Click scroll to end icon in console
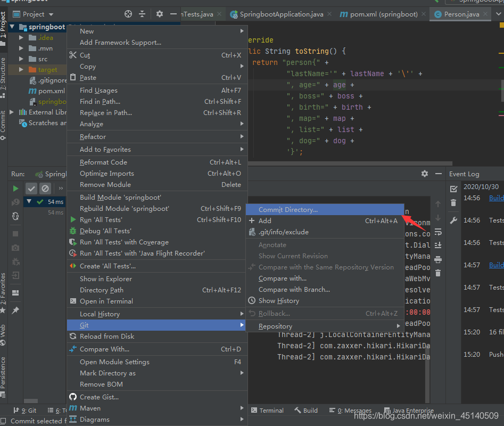Image resolution: width=504 pixels, height=426 pixels. point(438,245)
